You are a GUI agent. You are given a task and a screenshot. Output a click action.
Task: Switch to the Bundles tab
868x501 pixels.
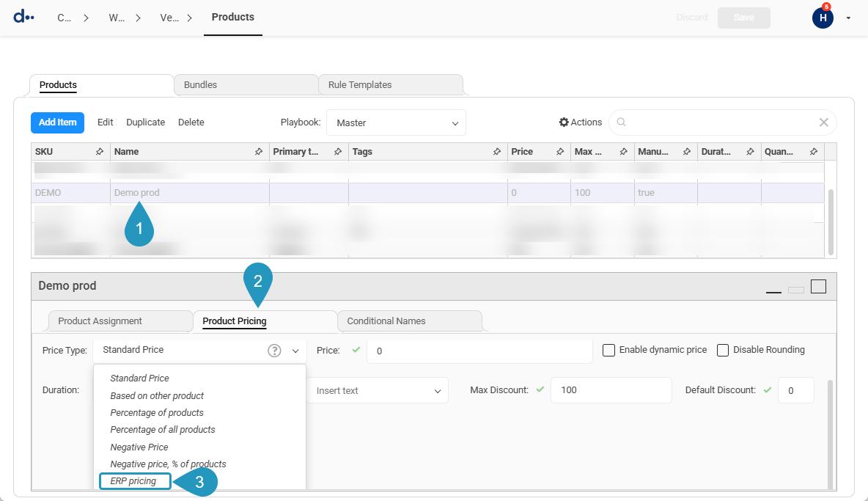(246, 84)
